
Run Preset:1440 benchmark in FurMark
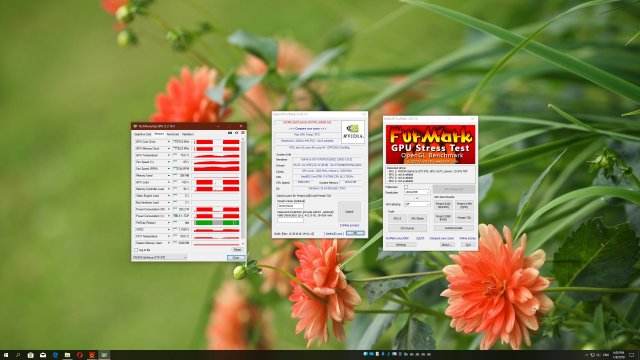click(x=464, y=205)
